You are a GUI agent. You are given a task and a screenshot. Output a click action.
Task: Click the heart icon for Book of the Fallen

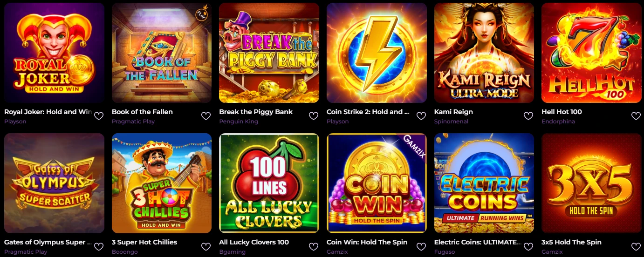[x=206, y=116]
